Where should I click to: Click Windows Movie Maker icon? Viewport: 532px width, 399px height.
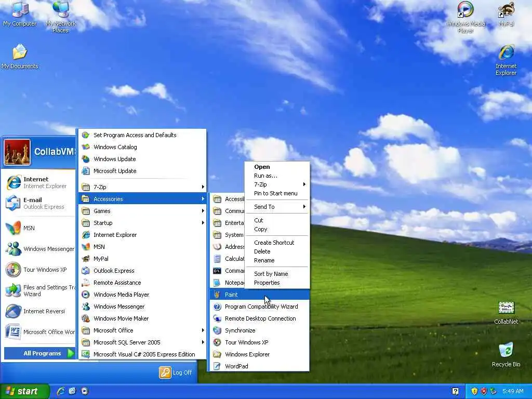86,318
